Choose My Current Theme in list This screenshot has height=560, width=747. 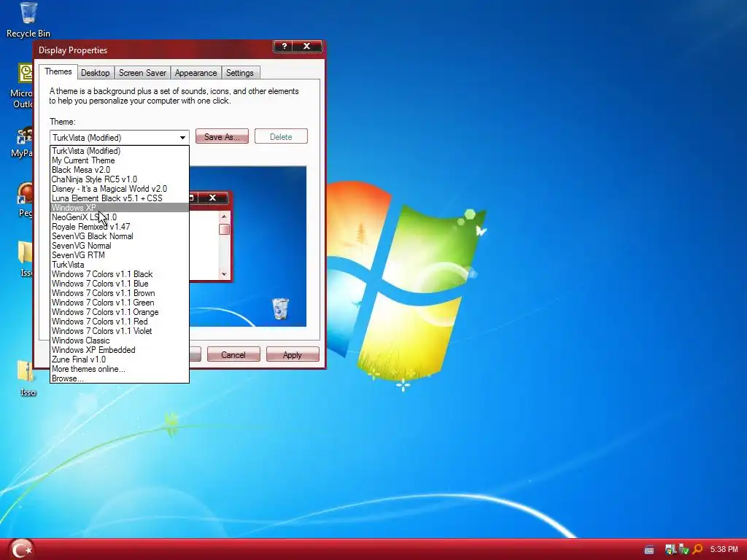click(x=120, y=160)
